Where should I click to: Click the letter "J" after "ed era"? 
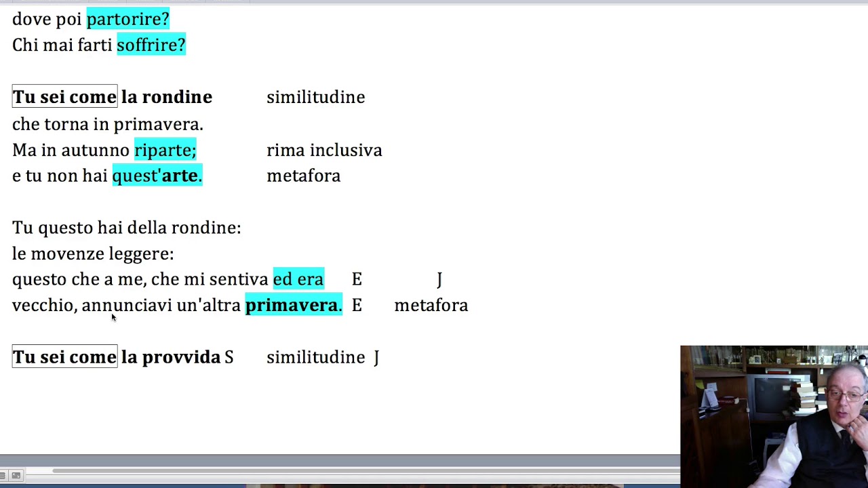pos(439,279)
